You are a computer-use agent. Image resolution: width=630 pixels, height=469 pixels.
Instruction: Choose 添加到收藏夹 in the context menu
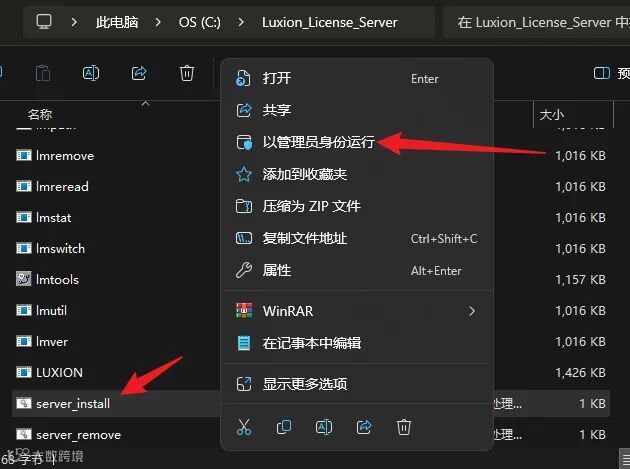(357, 174)
